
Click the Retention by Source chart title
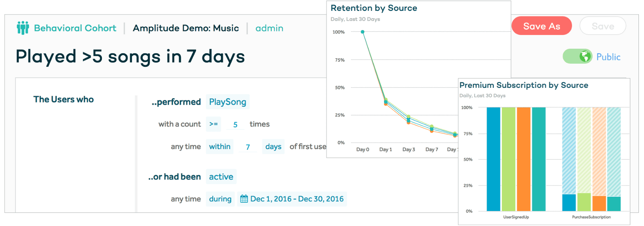tap(374, 8)
